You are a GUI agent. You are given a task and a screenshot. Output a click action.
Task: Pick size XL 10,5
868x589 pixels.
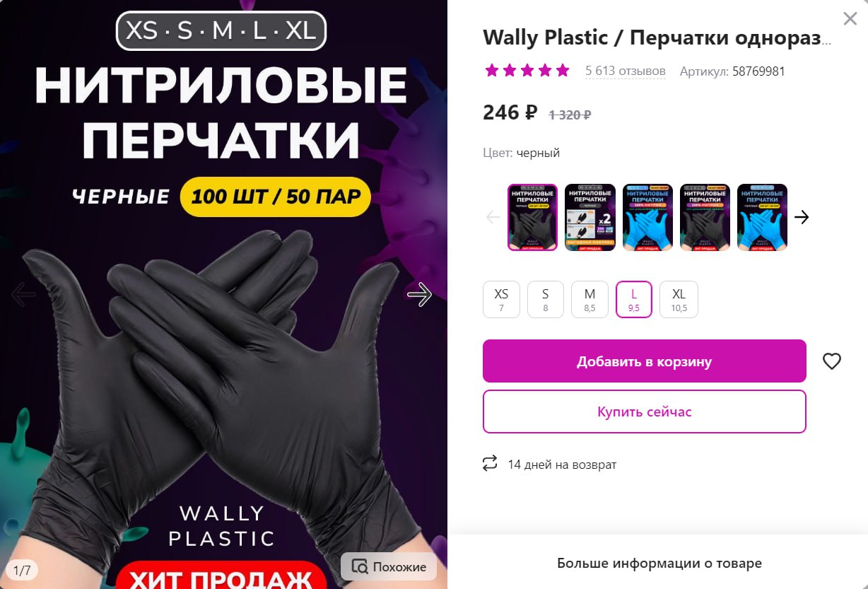point(679,300)
